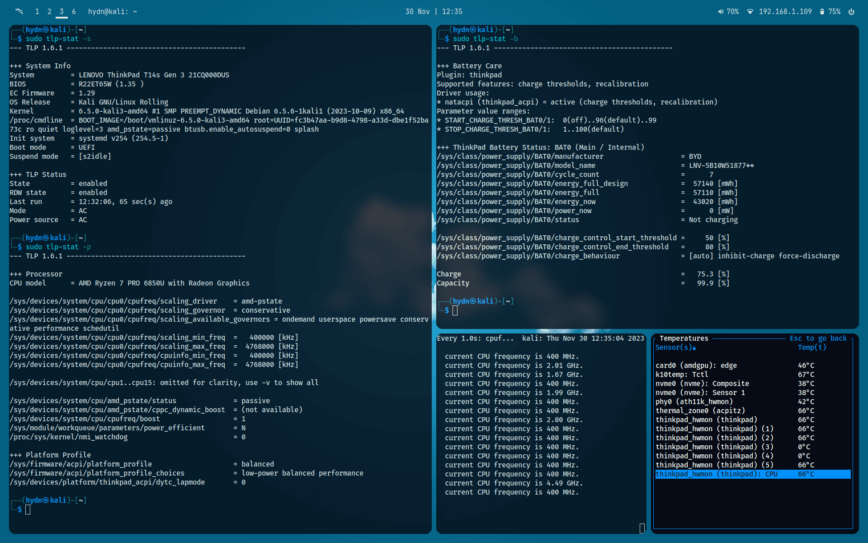Sort by the Temp(t) column header
Image resolution: width=868 pixels, height=543 pixels.
tap(812, 348)
